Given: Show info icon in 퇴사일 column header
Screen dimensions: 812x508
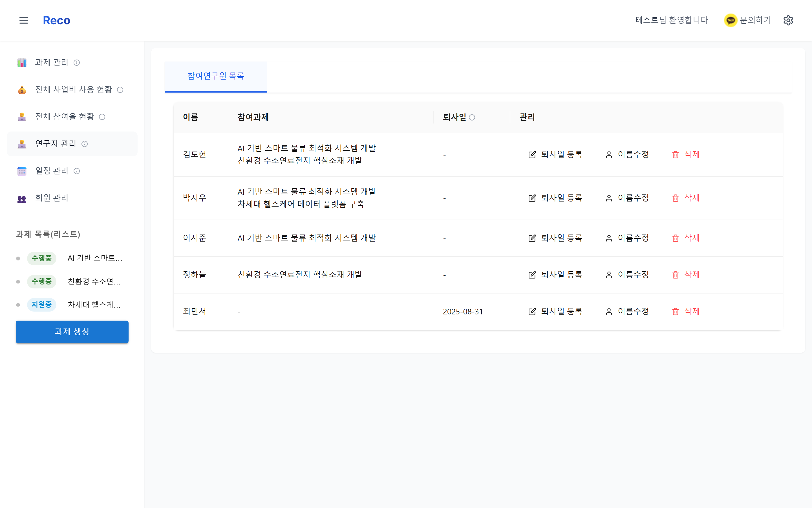Looking at the screenshot, I should pyautogui.click(x=472, y=117).
